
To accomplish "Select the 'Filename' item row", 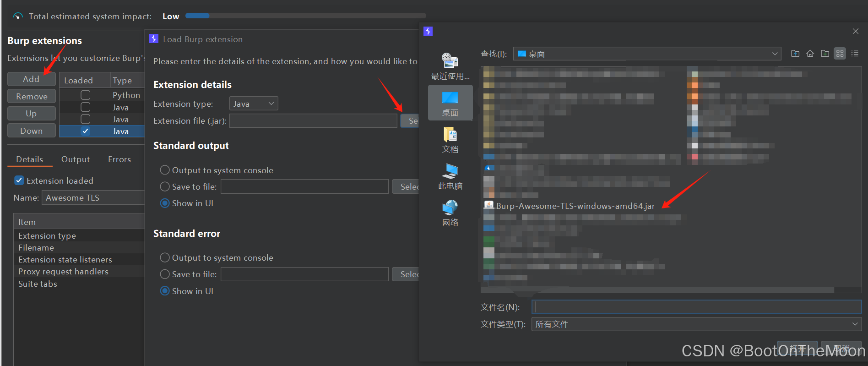I will 79,247.
